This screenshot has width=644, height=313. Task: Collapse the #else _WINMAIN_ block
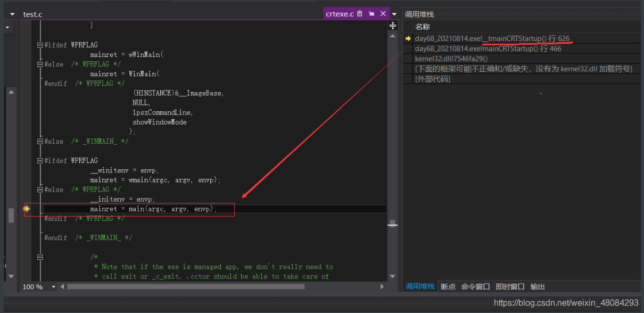[40, 142]
